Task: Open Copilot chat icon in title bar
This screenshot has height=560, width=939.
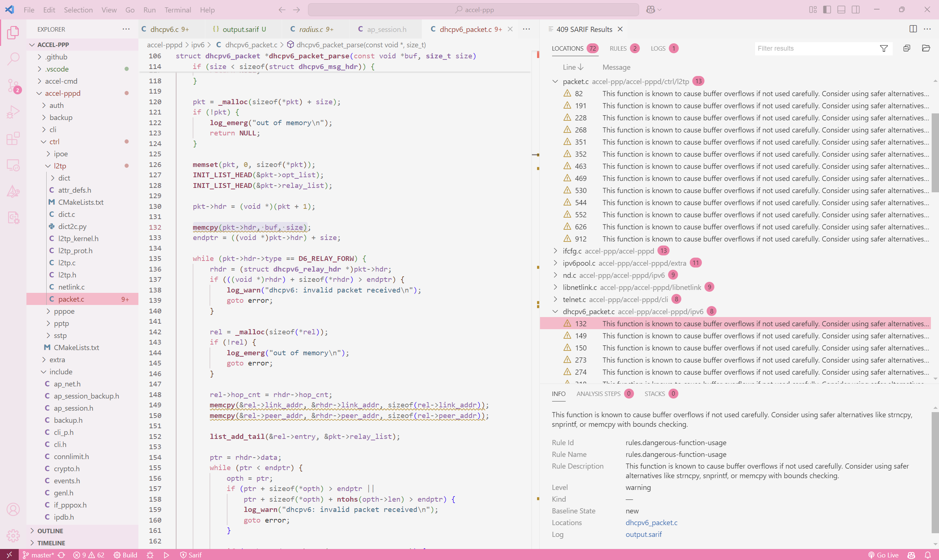Action: click(650, 10)
